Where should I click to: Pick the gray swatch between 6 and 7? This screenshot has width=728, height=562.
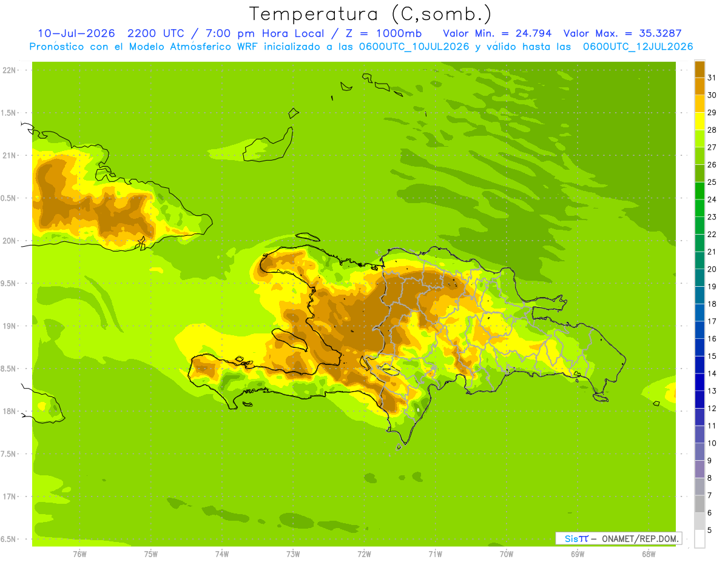pos(699,504)
